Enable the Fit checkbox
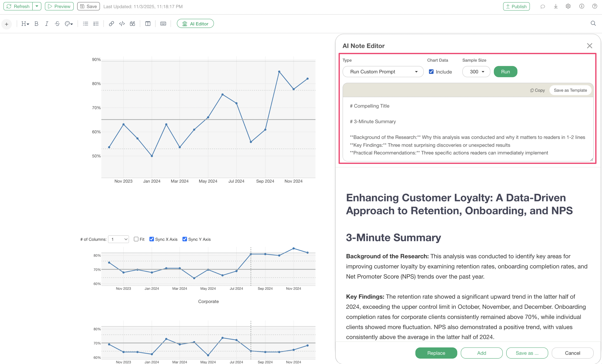This screenshot has height=364, width=602. tap(136, 239)
